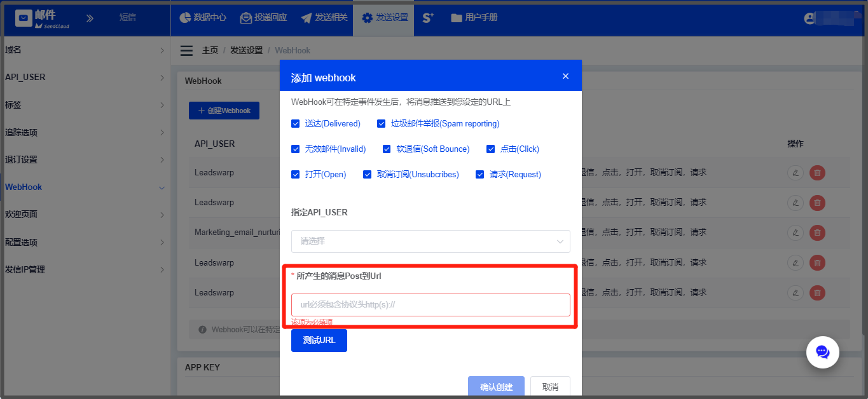This screenshot has height=399, width=868.
Task: Open the 用户手册 folder tab
Action: click(474, 18)
